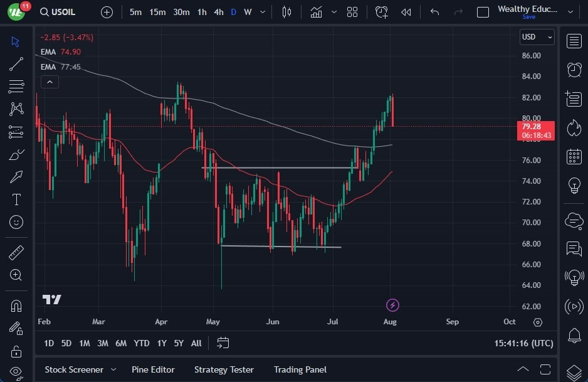Open the timeframe dropdown next to W
Screen dimensions: 588x382
click(261, 11)
